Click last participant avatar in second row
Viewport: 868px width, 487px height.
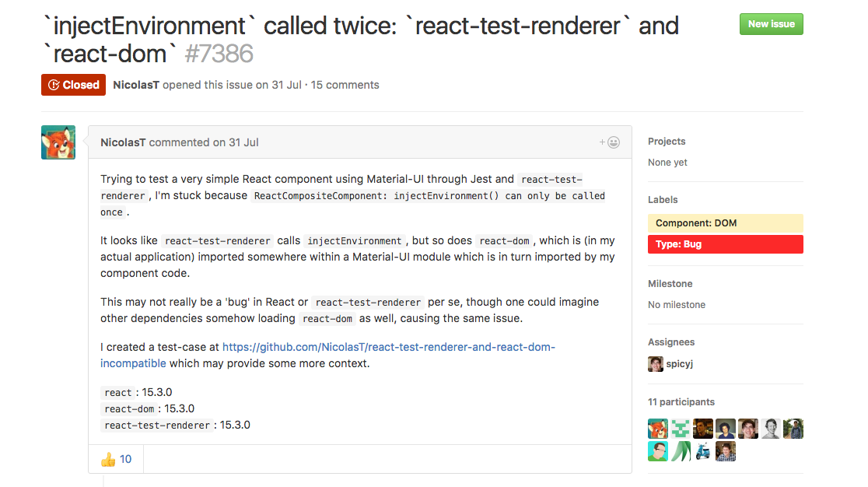pyautogui.click(x=725, y=451)
